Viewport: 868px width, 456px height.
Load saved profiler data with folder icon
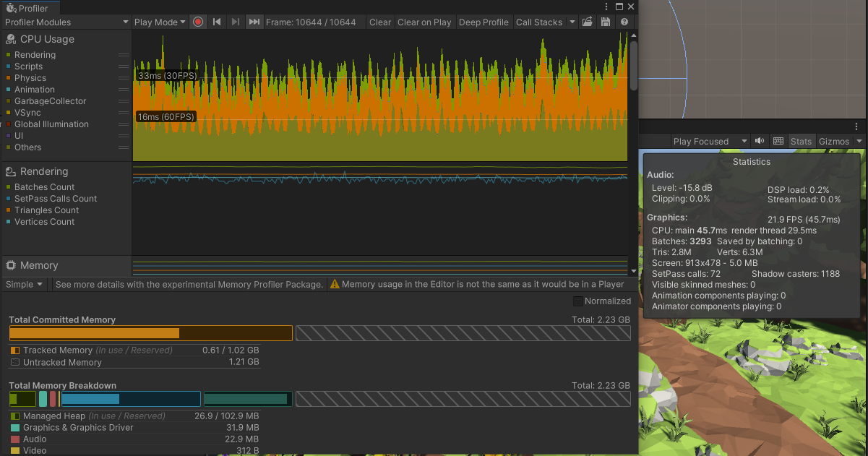pos(588,22)
